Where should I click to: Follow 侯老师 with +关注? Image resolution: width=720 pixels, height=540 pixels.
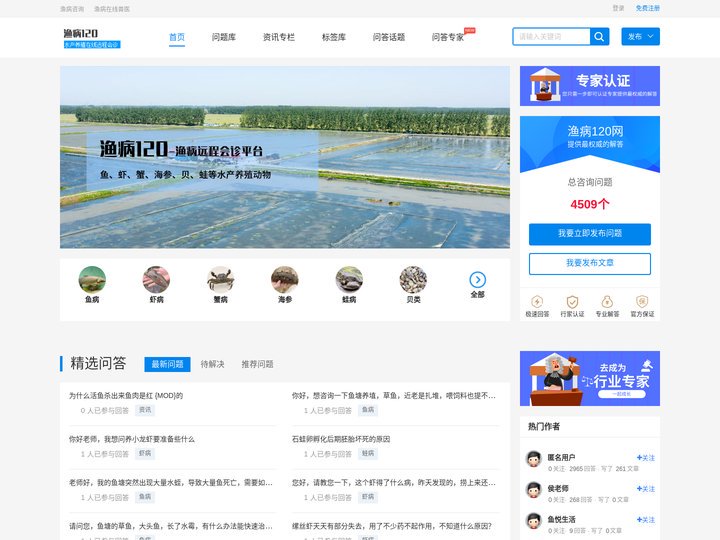[x=646, y=489]
